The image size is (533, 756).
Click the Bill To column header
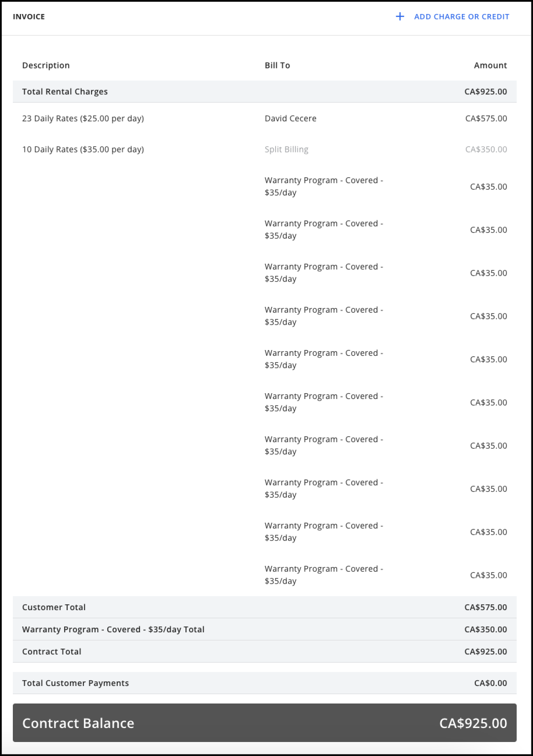(277, 65)
